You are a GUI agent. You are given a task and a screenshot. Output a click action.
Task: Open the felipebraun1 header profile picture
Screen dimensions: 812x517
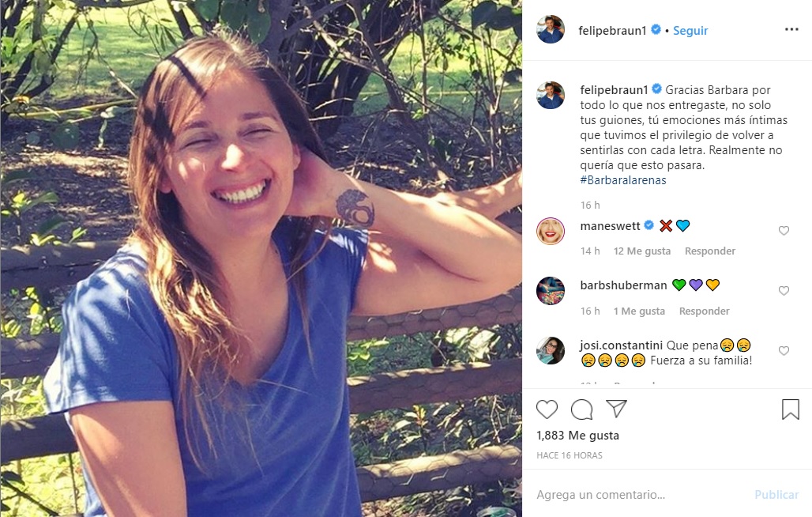pyautogui.click(x=551, y=30)
